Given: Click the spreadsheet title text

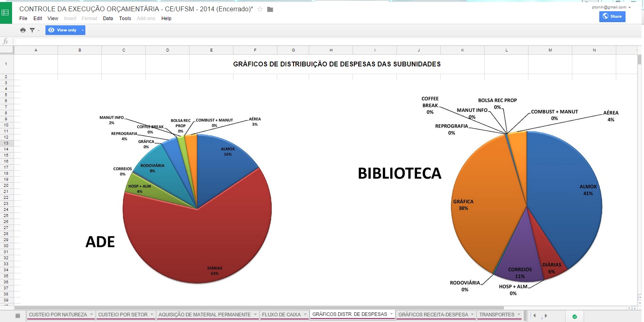Looking at the screenshot, I should (136, 9).
